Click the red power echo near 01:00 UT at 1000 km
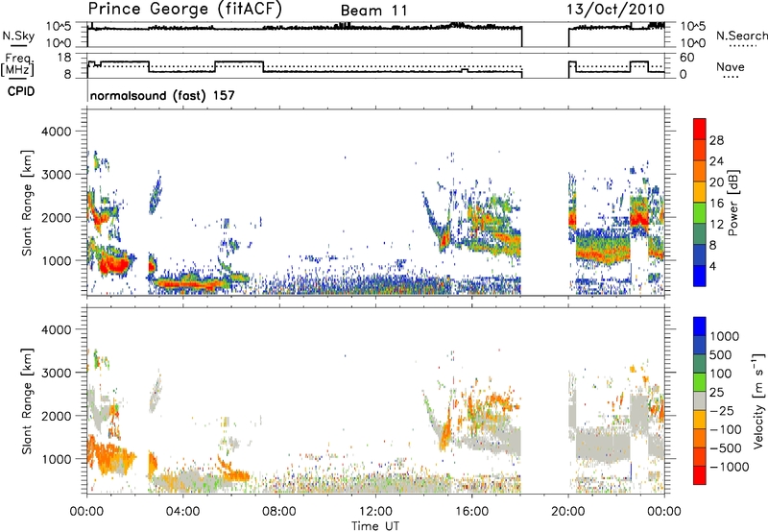This screenshot has height=532, width=768. click(113, 265)
